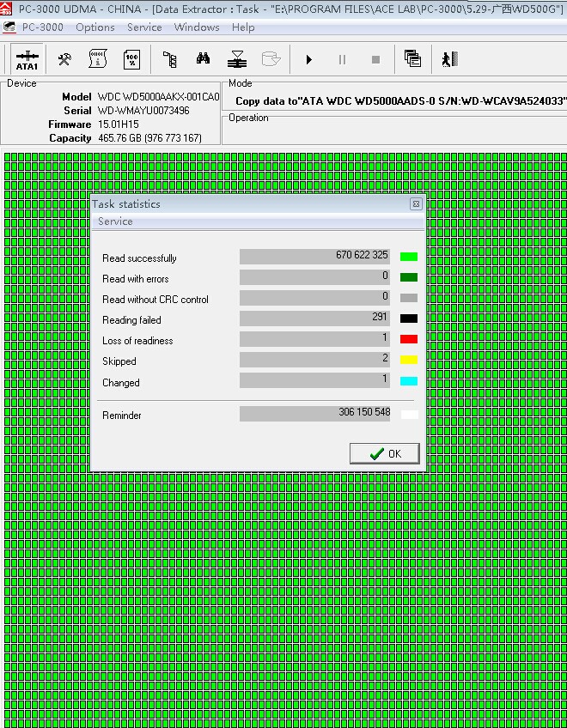Open the wrench and hammer tools icon

pos(64,59)
